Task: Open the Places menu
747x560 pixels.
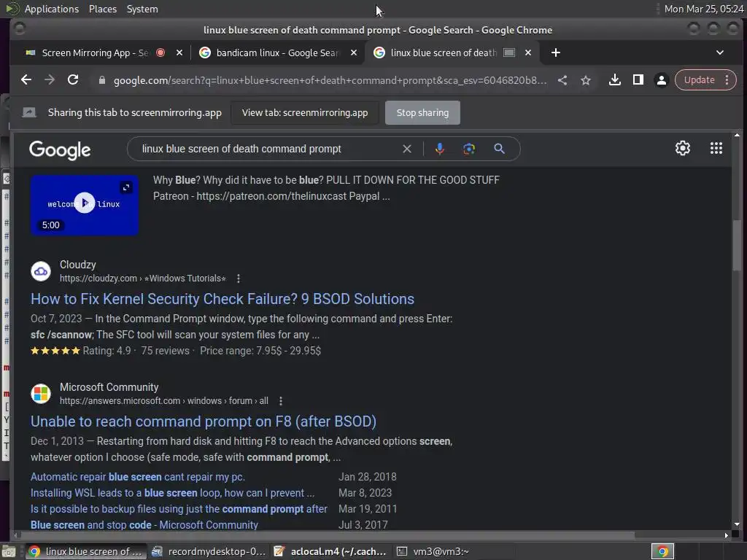Action: tap(102, 9)
